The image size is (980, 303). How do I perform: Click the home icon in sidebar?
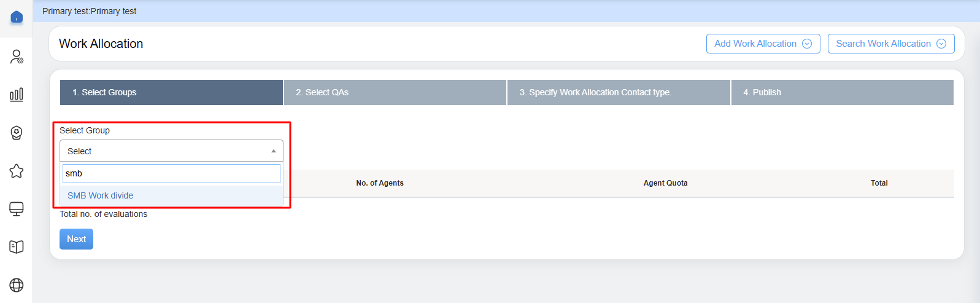[x=17, y=17]
